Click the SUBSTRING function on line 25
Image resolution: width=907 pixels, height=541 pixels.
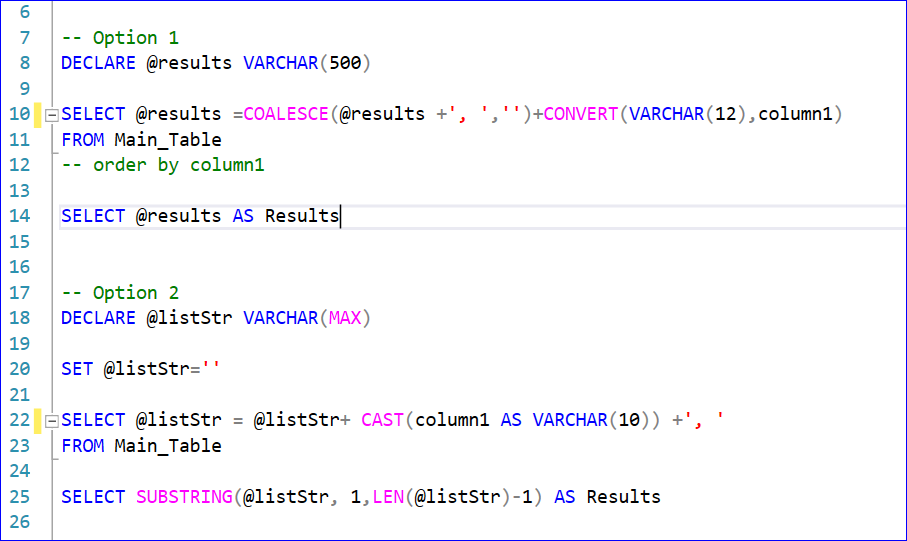coord(185,496)
